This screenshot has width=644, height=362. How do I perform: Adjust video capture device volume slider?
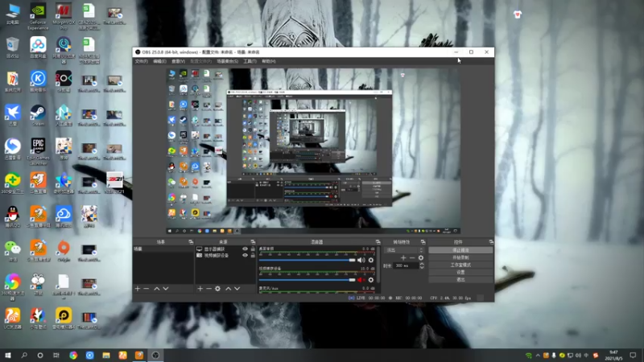point(307,280)
